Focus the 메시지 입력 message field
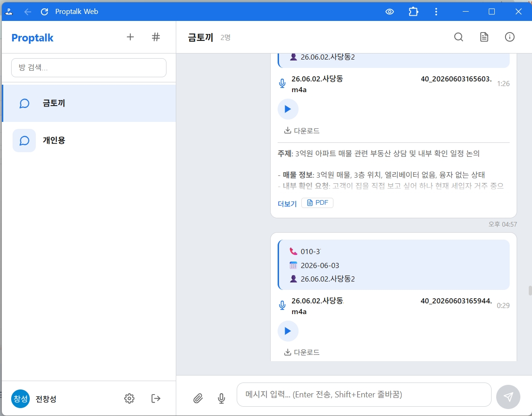Viewport: 532px width, 416px height. coord(364,395)
